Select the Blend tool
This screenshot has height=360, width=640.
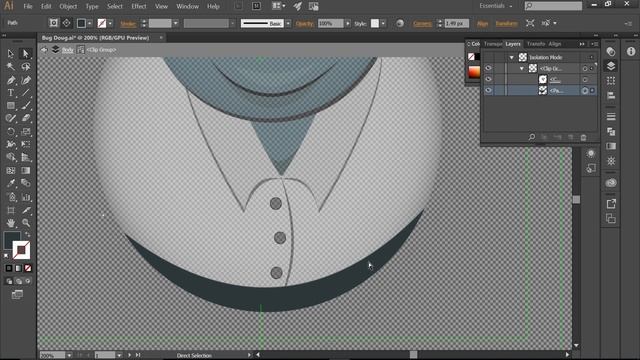pos(26,183)
